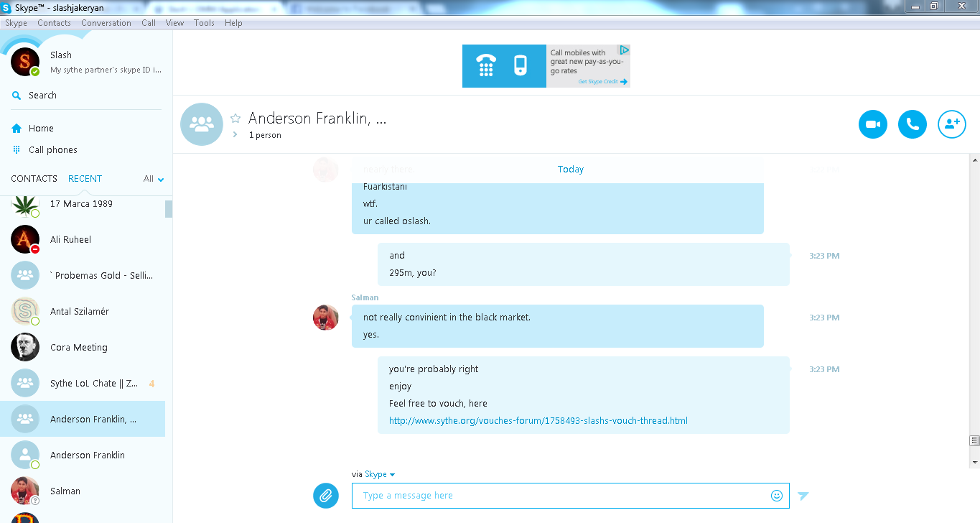Open chat with Anderson Franklin contact

pos(83,455)
